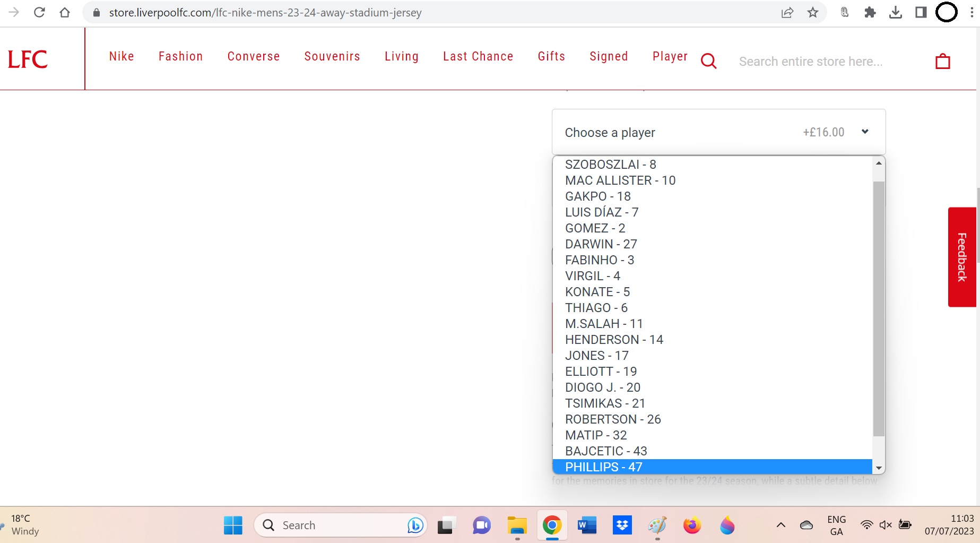The image size is (980, 543).
Task: Open File Explorer from the taskbar
Action: tap(517, 525)
